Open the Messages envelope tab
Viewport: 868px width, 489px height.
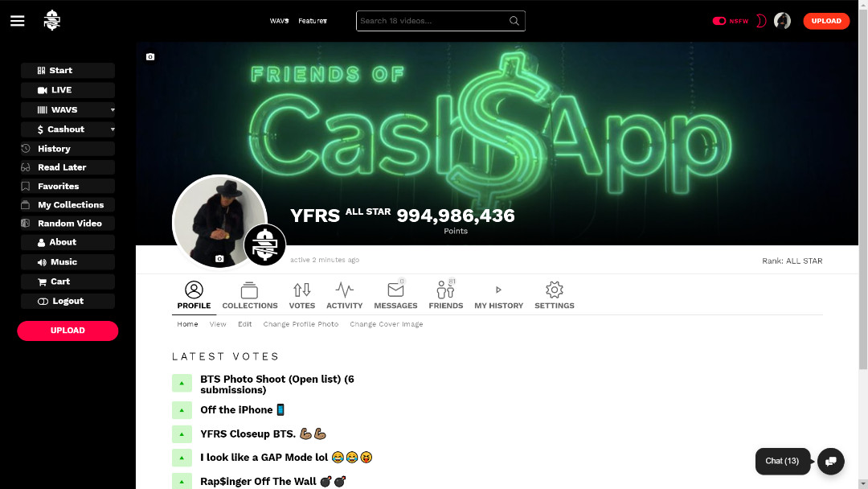click(395, 295)
